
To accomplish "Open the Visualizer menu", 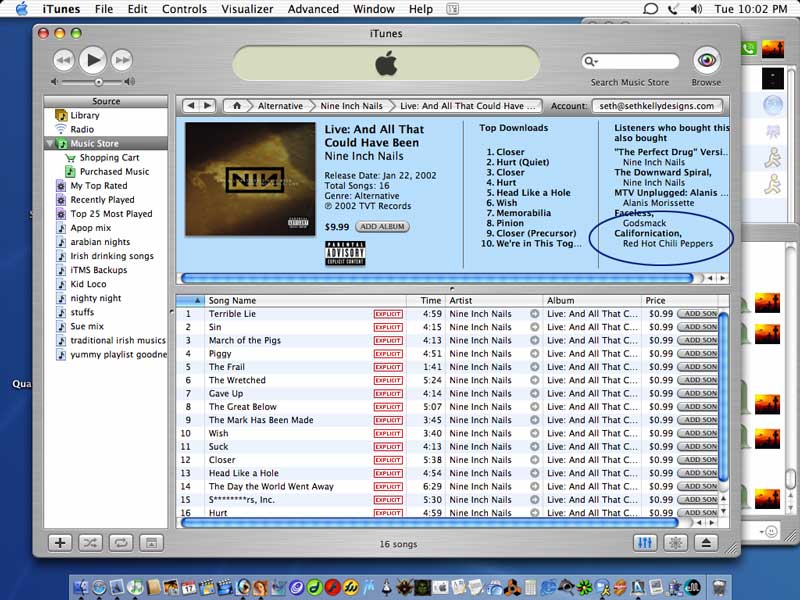I will coord(247,9).
